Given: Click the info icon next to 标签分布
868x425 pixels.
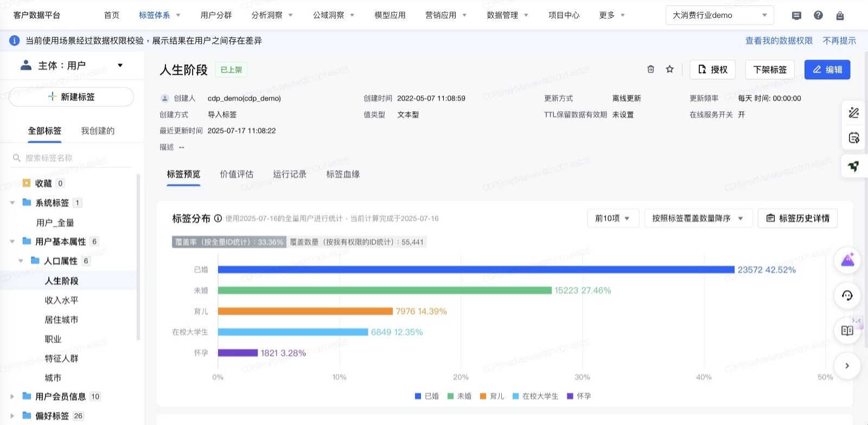Looking at the screenshot, I should [218, 219].
